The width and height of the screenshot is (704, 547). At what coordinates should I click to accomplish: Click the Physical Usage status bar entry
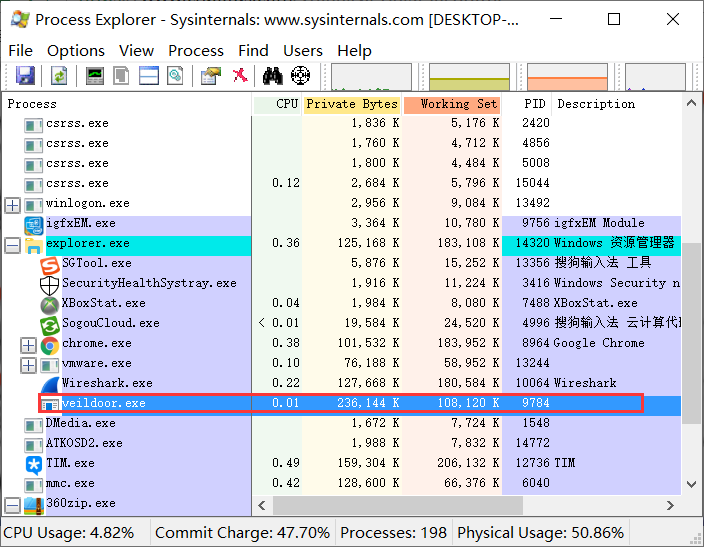[541, 533]
